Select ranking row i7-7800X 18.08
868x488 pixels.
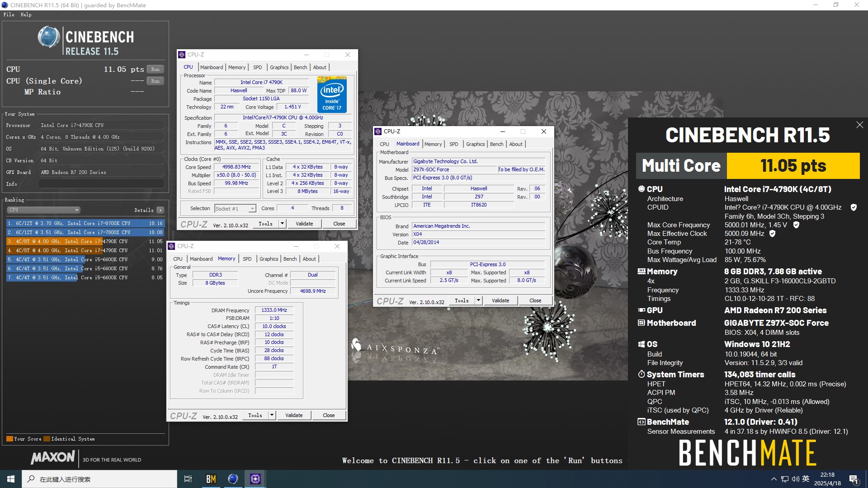[x=85, y=232]
